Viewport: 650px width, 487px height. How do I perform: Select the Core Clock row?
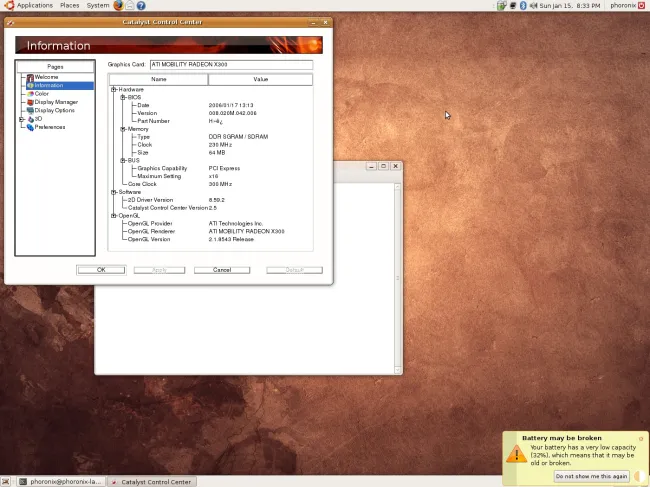click(211, 184)
